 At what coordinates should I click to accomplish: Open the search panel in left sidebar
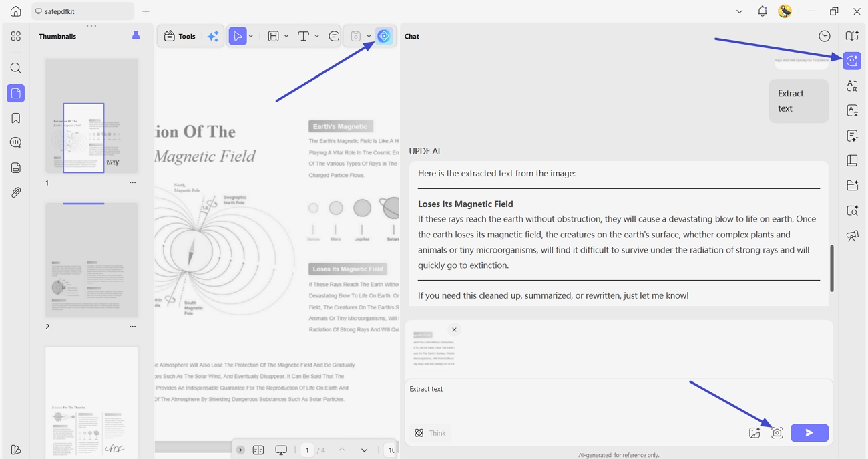pyautogui.click(x=16, y=68)
